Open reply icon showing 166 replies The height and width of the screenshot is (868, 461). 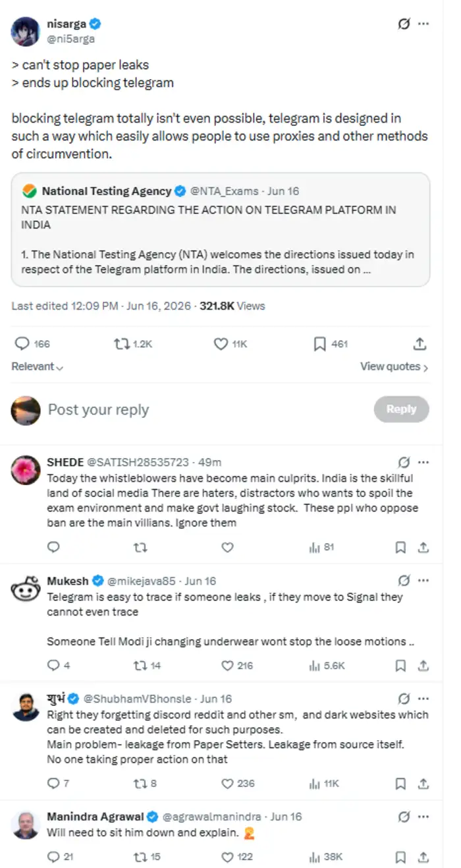[32, 343]
